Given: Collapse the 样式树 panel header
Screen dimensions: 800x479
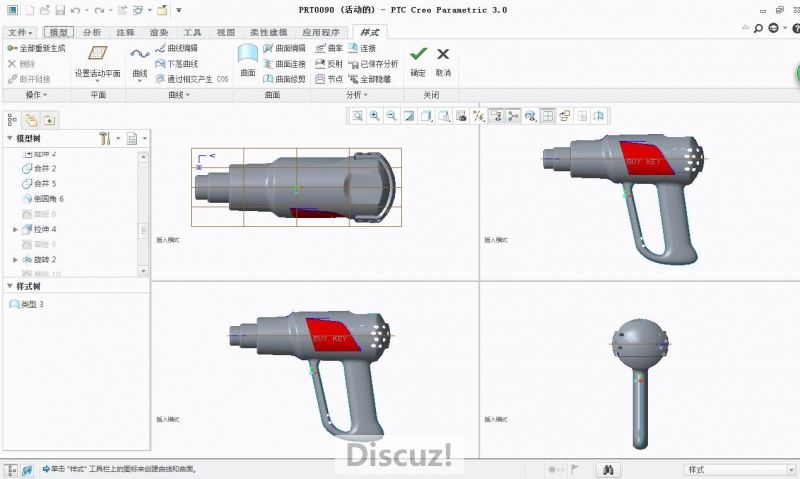Looking at the screenshot, I should pos(10,287).
